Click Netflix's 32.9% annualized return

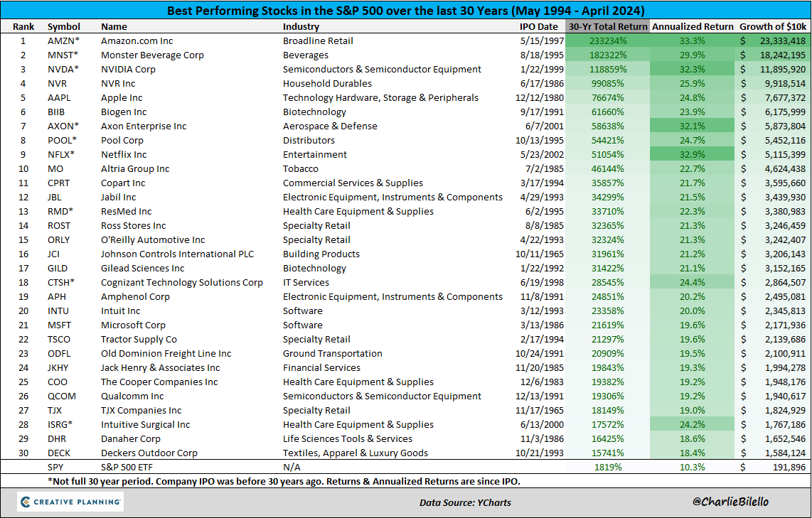[x=692, y=155]
